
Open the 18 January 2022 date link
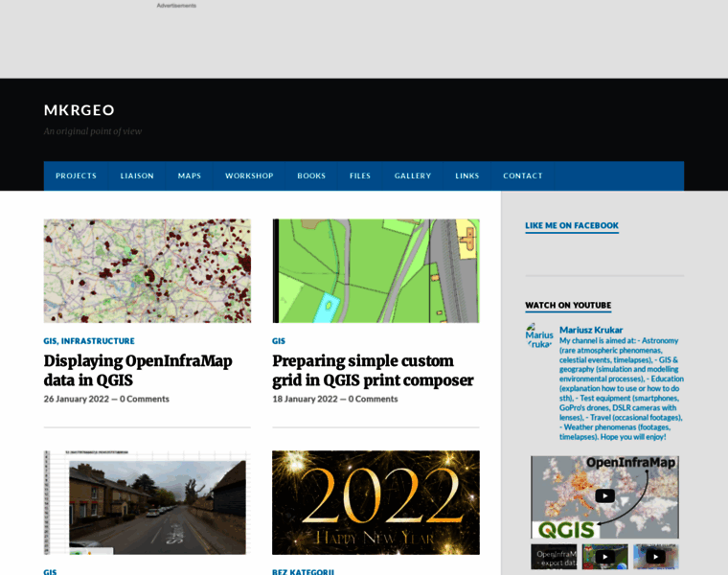(305, 399)
